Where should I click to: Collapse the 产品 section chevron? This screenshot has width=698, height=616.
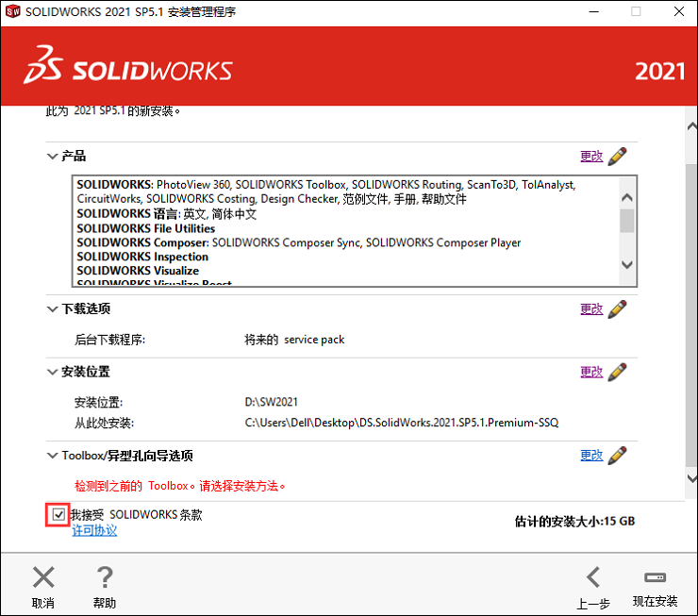(x=53, y=157)
